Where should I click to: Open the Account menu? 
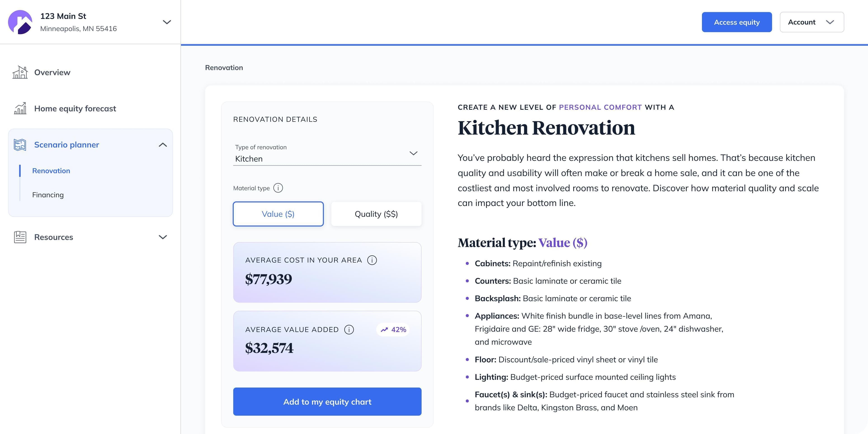pos(811,22)
